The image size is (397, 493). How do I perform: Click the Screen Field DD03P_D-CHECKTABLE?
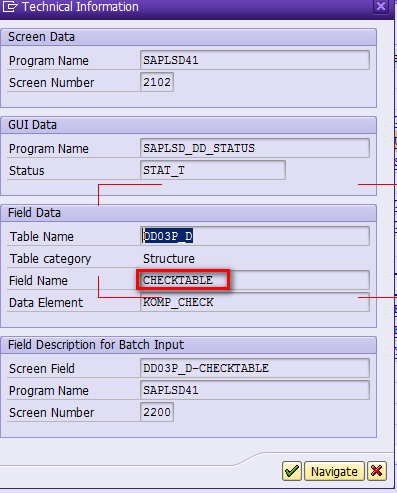(255, 368)
